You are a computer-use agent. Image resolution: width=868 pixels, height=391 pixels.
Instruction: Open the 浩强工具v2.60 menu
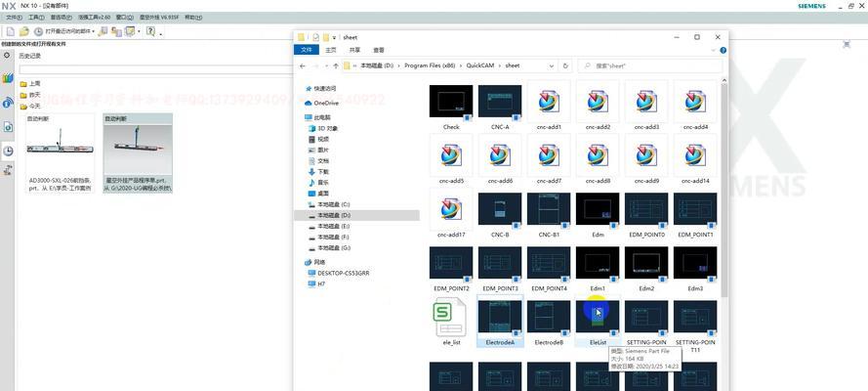[94, 18]
